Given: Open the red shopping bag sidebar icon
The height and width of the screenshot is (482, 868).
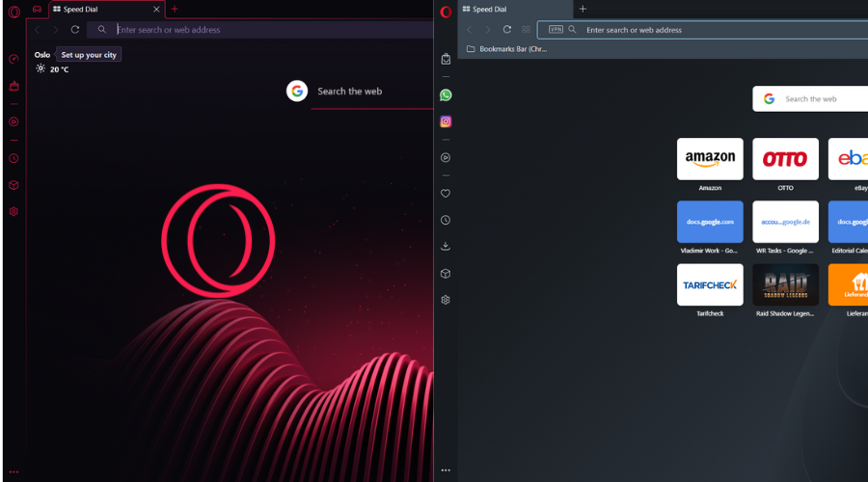Looking at the screenshot, I should click(14, 86).
